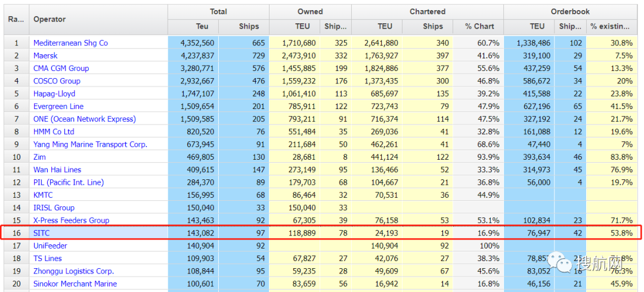The image size is (644, 292).
Task: Click the Yang Ming Marine Transport Corp. link
Action: coord(90,144)
